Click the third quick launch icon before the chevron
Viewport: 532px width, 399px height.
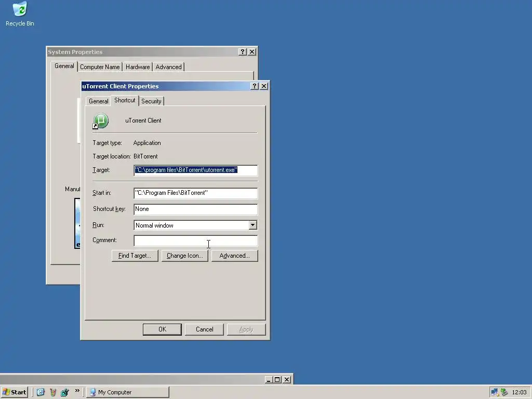click(64, 392)
